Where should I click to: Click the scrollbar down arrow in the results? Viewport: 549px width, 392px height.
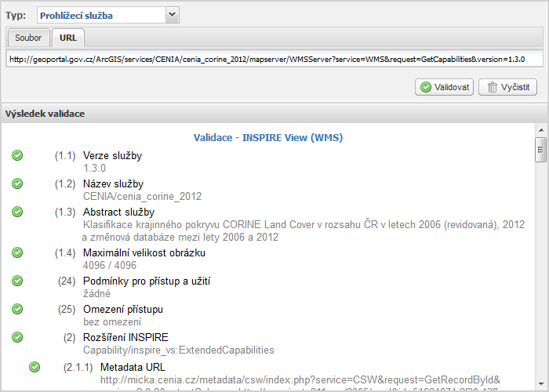[x=541, y=383]
